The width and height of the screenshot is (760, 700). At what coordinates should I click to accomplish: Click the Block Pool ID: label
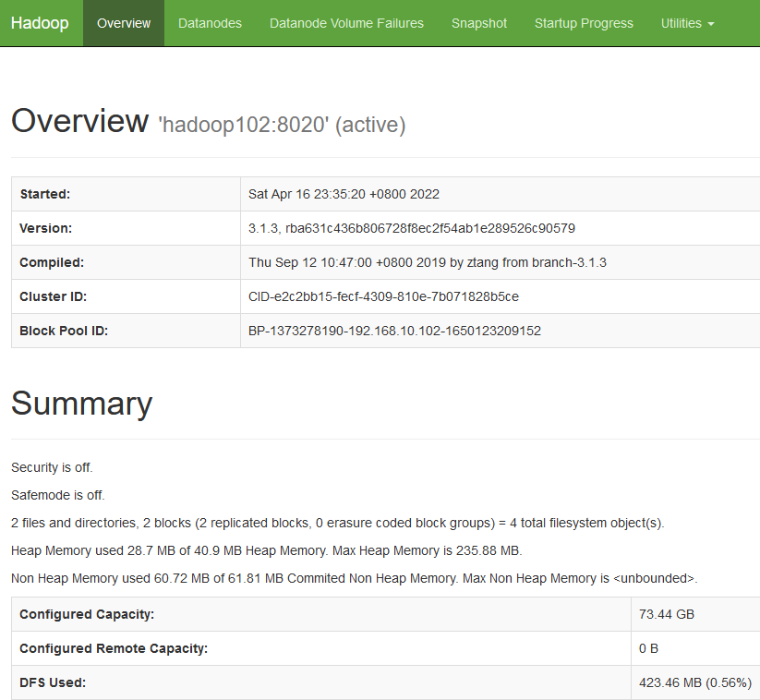64,332
